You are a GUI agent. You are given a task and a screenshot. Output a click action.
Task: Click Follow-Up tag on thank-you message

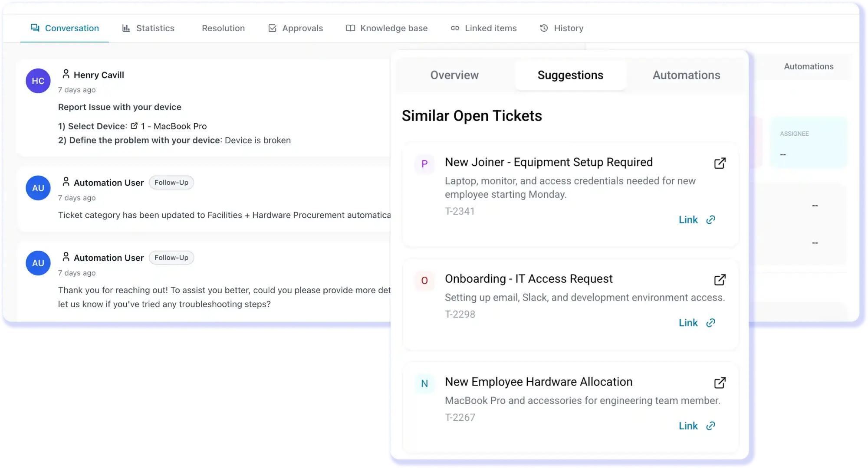click(x=171, y=258)
